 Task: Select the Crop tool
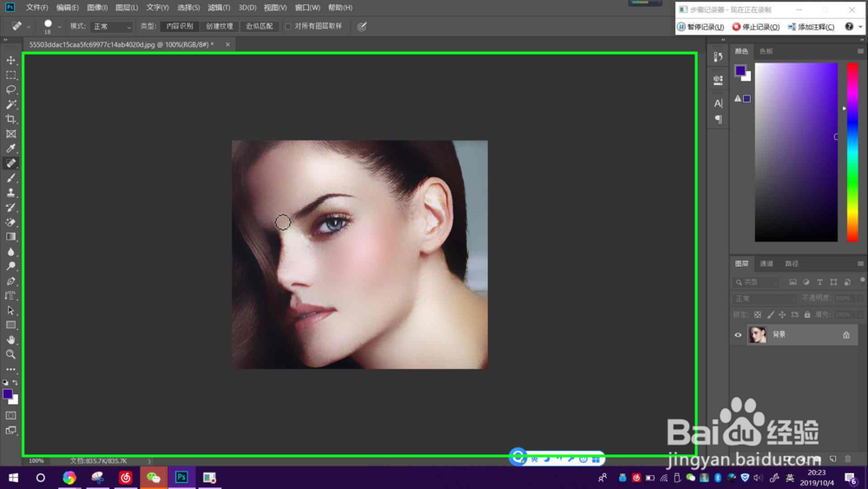point(10,119)
